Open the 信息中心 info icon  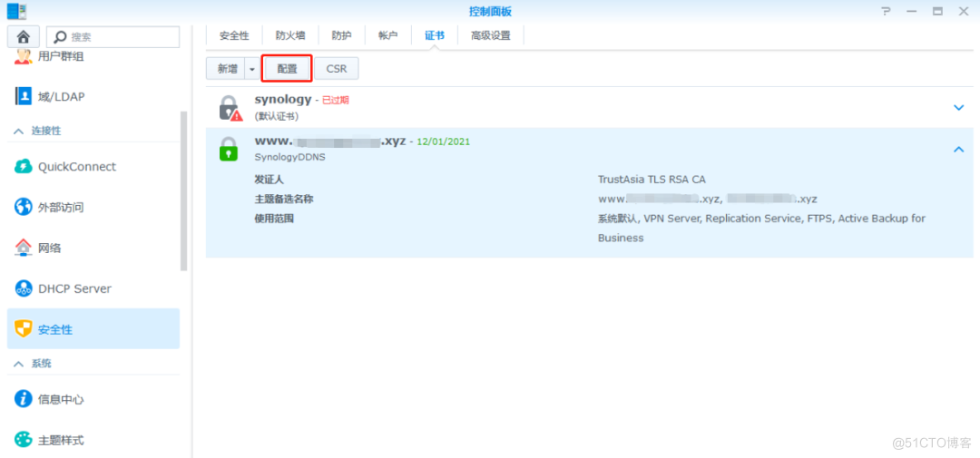pyautogui.click(x=23, y=399)
